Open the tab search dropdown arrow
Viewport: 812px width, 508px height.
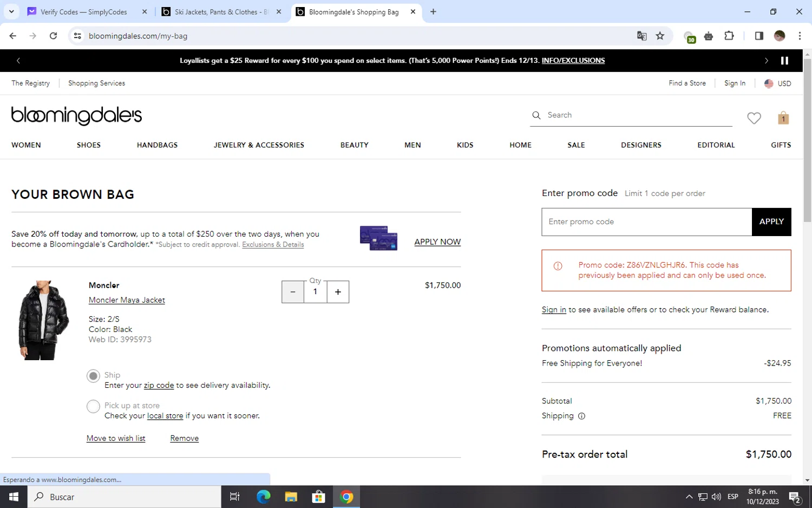point(11,11)
